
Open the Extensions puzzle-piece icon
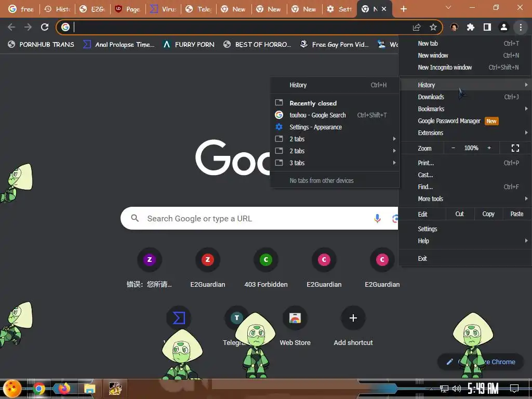point(471,27)
